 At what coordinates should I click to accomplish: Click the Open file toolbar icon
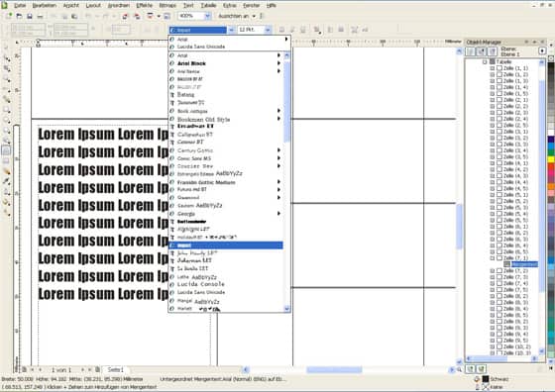[20, 16]
